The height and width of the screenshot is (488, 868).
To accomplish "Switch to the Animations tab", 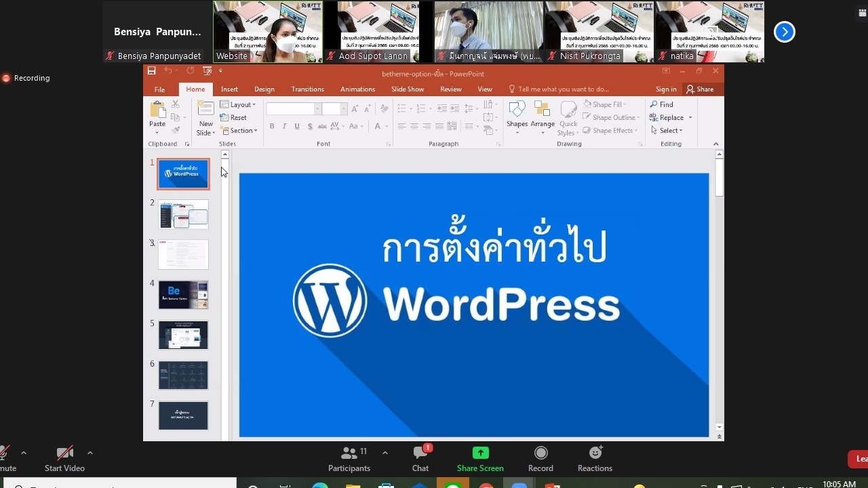I will coord(357,89).
